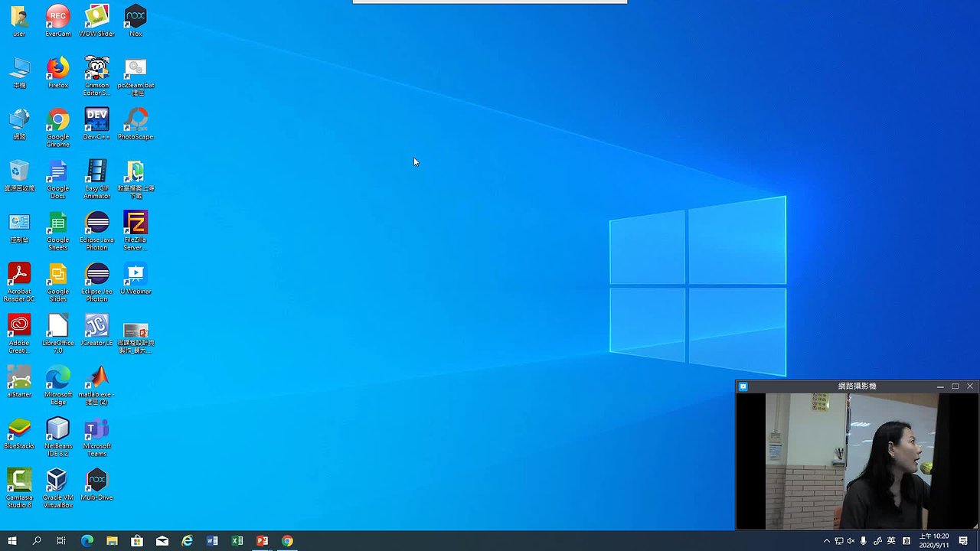Open muted volume control in tray
980x551 pixels.
point(851,541)
